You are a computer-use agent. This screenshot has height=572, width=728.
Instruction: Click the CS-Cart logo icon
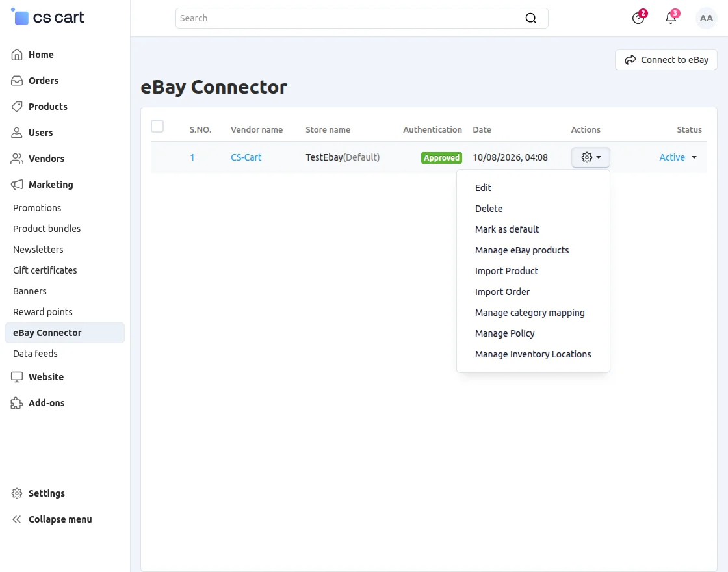tap(19, 17)
